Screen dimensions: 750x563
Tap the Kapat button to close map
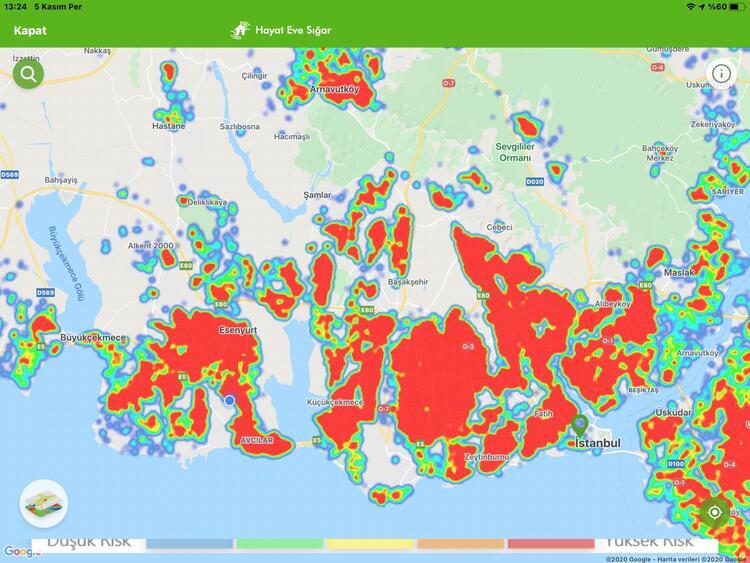click(30, 30)
